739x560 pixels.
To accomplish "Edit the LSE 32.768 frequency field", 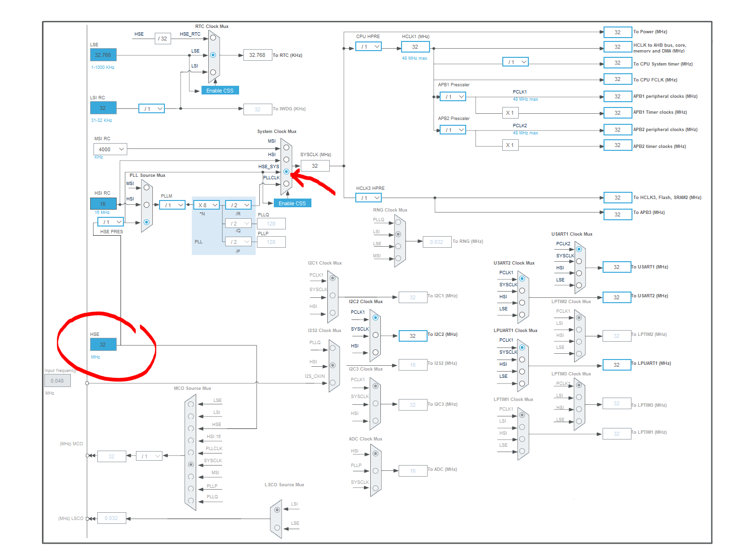I will coord(103,54).
